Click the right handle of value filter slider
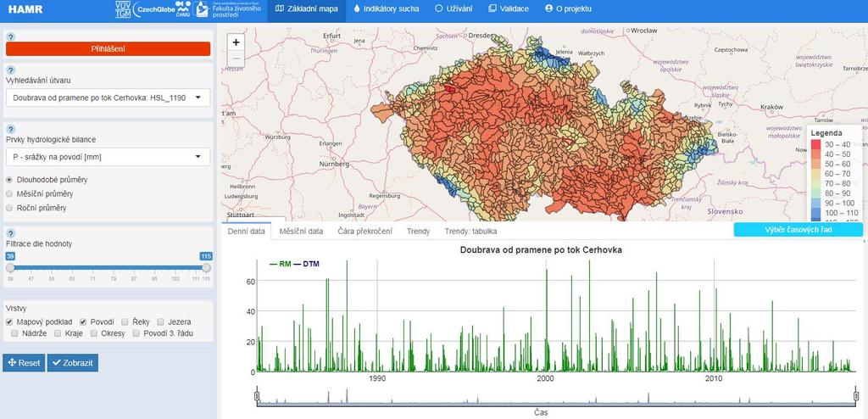This screenshot has width=868, height=419. 206,268
